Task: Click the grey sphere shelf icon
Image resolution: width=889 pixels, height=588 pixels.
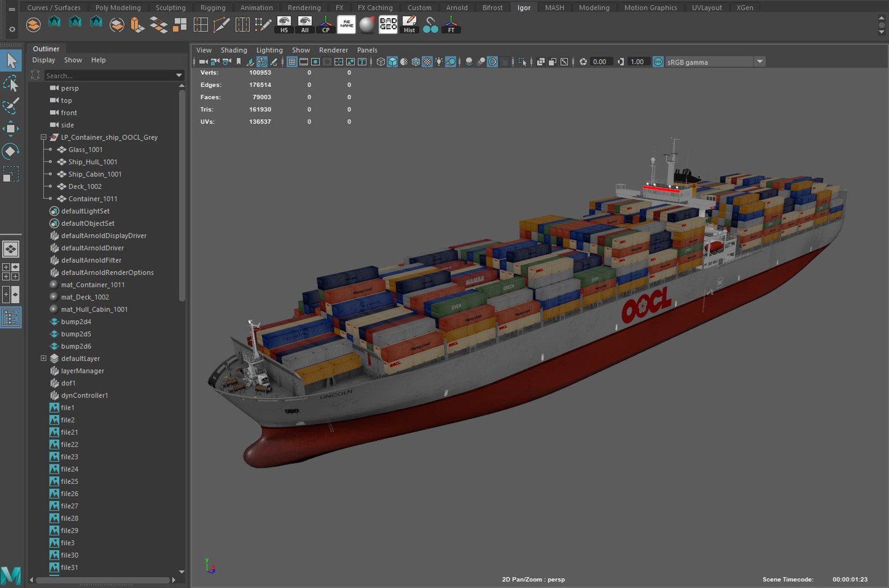Action: tap(367, 24)
